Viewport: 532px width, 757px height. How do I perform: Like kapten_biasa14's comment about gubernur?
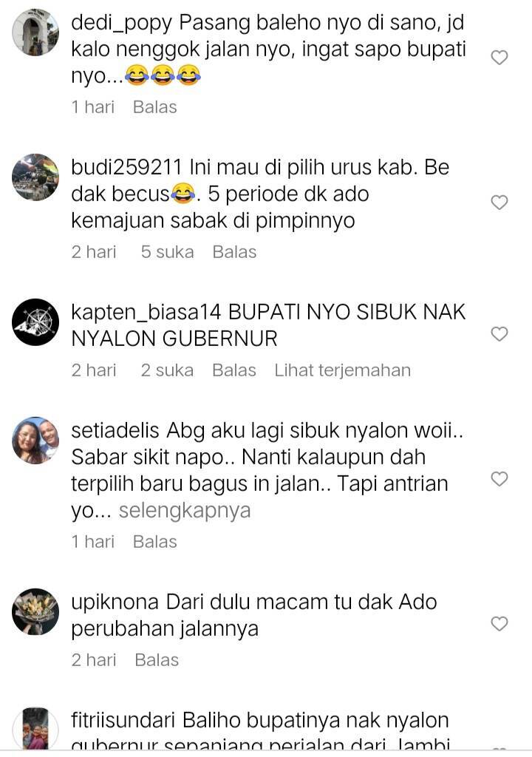coord(499,333)
